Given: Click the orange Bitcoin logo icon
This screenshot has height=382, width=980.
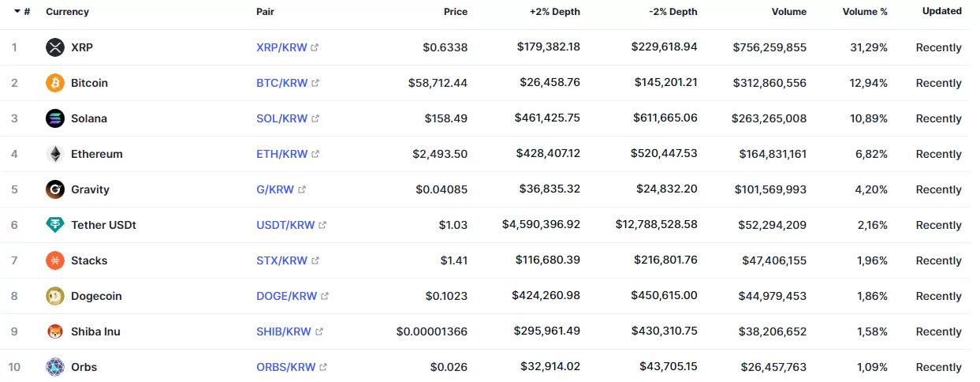Looking at the screenshot, I should click(x=55, y=83).
